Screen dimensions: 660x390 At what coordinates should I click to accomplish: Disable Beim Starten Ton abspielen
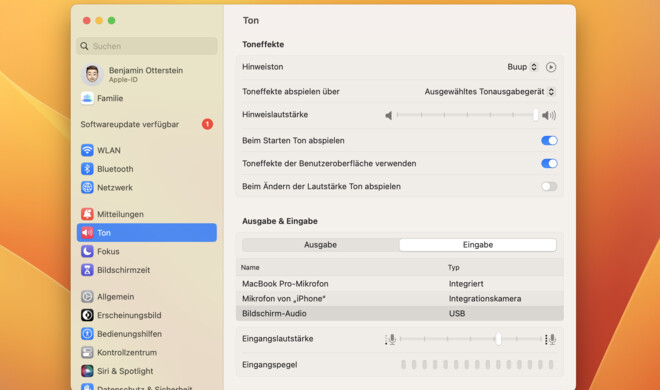(549, 141)
